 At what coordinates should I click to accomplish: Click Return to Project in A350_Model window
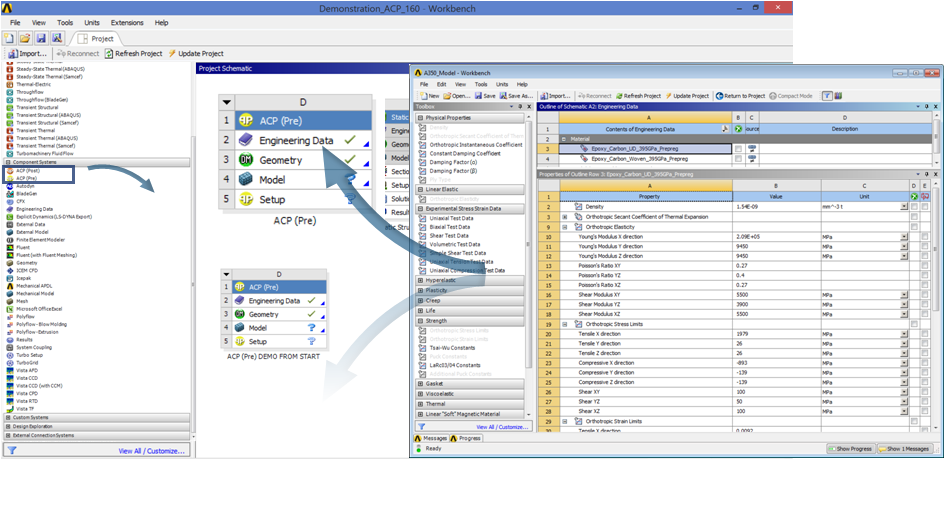[x=739, y=96]
